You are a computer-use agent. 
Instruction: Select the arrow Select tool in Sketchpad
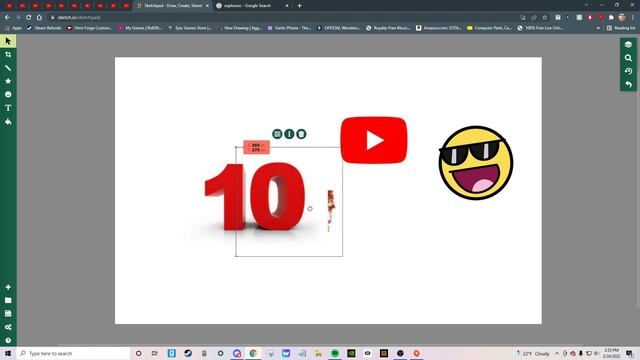8,41
